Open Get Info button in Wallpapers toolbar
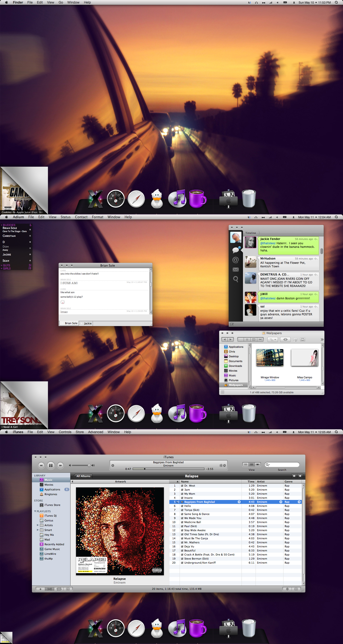The image size is (343, 644). click(295, 339)
